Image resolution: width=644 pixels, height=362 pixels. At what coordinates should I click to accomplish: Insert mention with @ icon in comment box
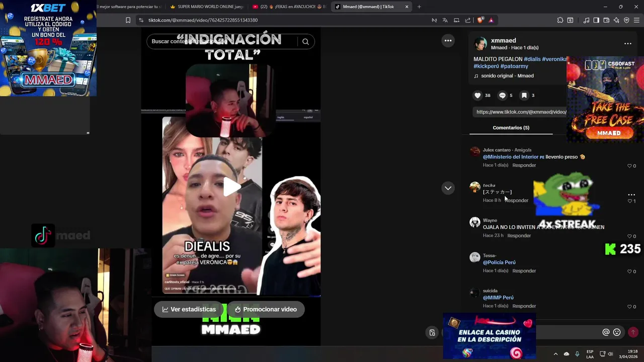pos(606,332)
